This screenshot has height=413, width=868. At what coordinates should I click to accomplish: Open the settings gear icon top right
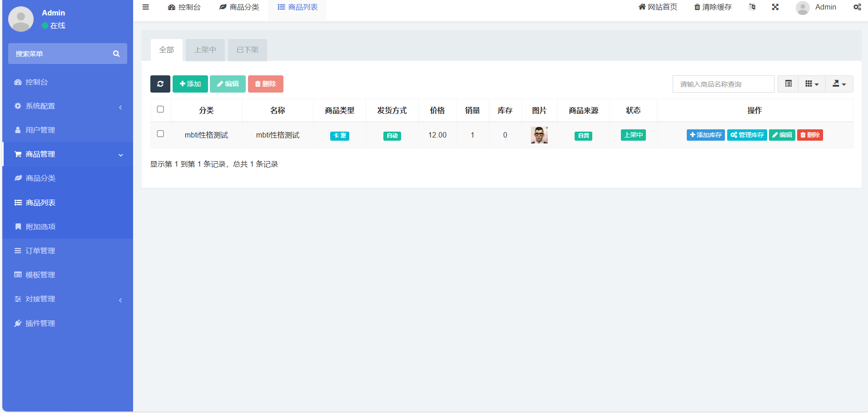(857, 7)
